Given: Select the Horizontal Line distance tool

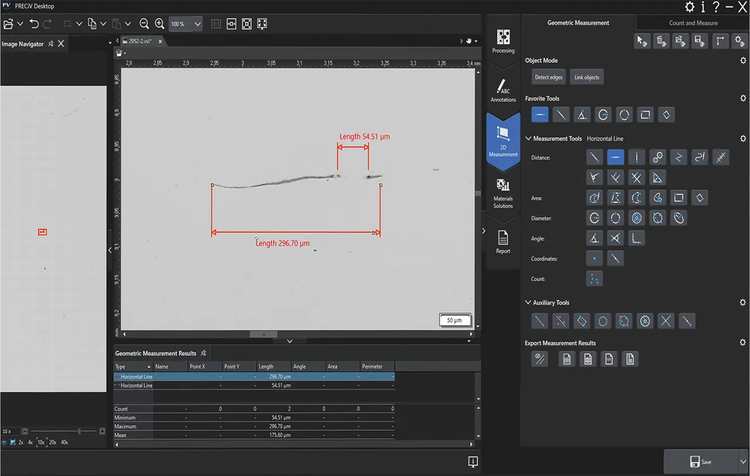Looking at the screenshot, I should 616,157.
